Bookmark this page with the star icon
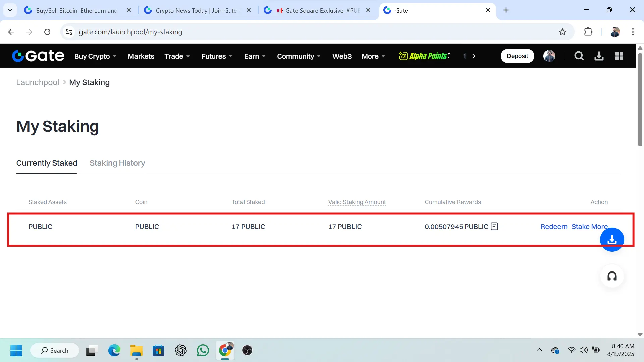Image resolution: width=644 pixels, height=362 pixels. (x=562, y=32)
